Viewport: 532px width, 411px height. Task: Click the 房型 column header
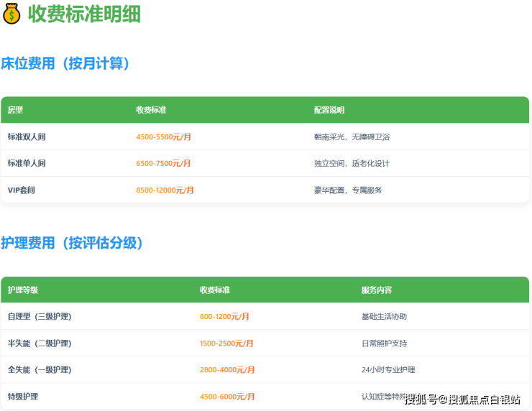click(x=15, y=110)
